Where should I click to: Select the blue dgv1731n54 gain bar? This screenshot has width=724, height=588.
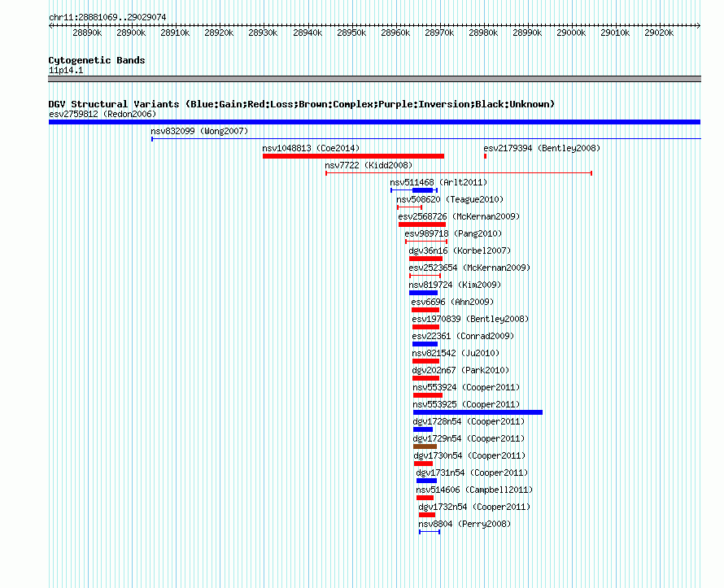[426, 481]
